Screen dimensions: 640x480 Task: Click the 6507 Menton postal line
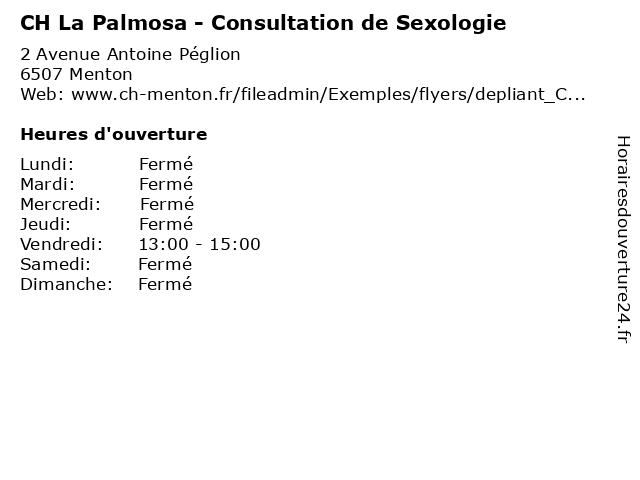76,74
